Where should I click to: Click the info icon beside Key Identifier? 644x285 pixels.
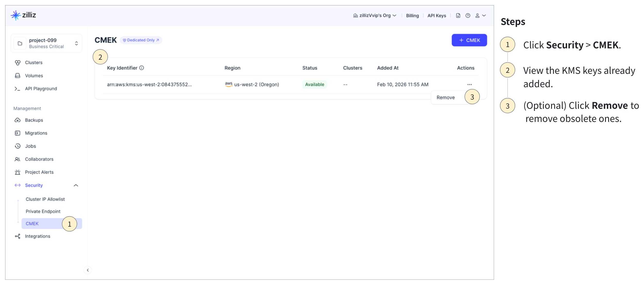coord(142,68)
